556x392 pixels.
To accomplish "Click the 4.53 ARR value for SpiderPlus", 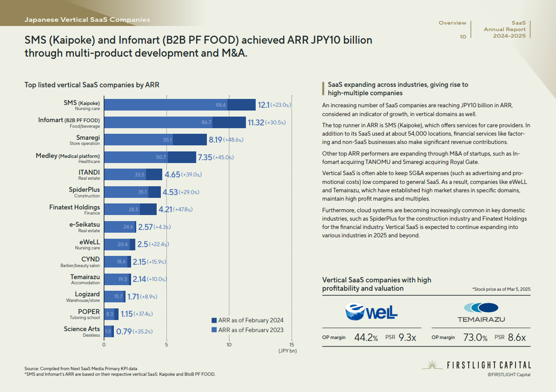I will coord(170,192).
